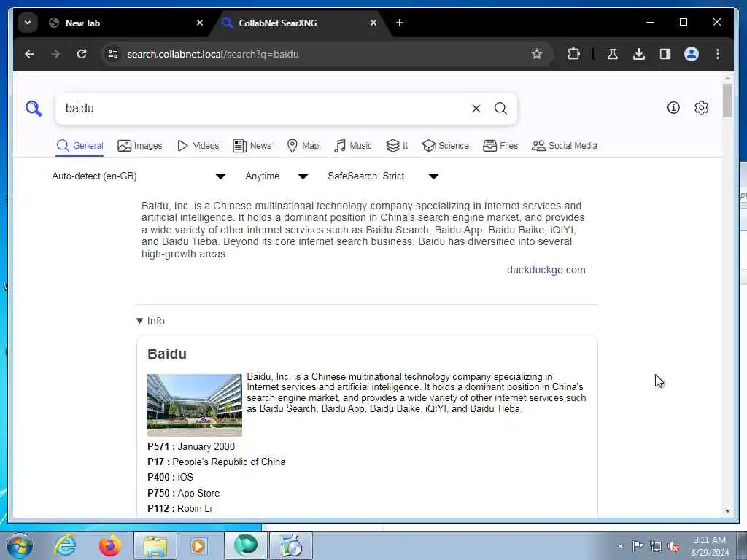The image size is (747, 560).
Task: Click the network tray icon
Action: (656, 547)
